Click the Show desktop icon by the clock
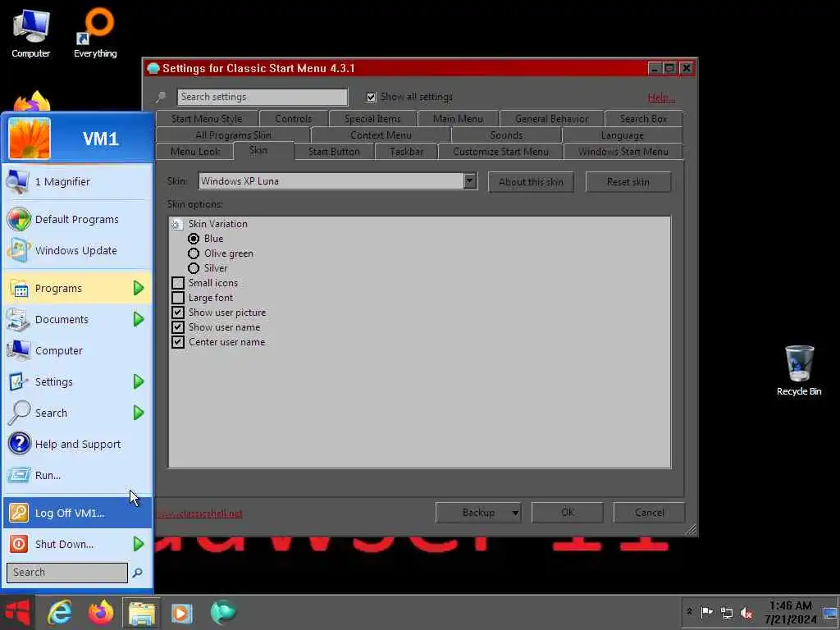The height and width of the screenshot is (630, 840). point(830,613)
